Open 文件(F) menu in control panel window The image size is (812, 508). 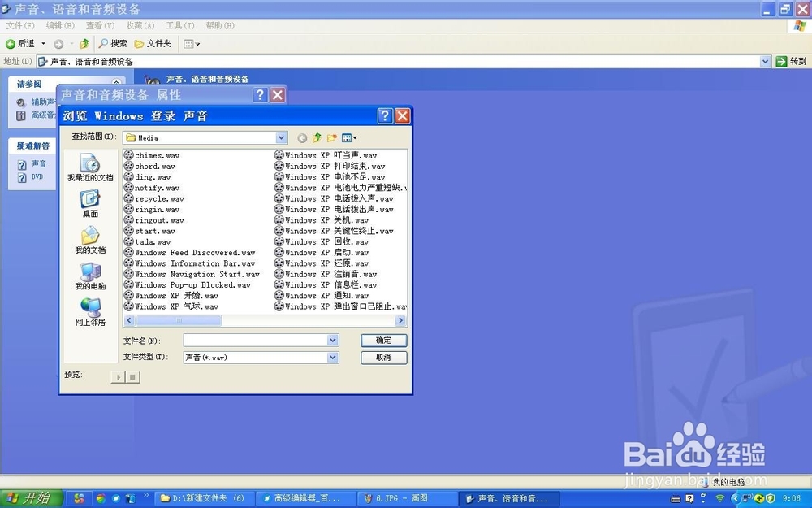pos(20,25)
